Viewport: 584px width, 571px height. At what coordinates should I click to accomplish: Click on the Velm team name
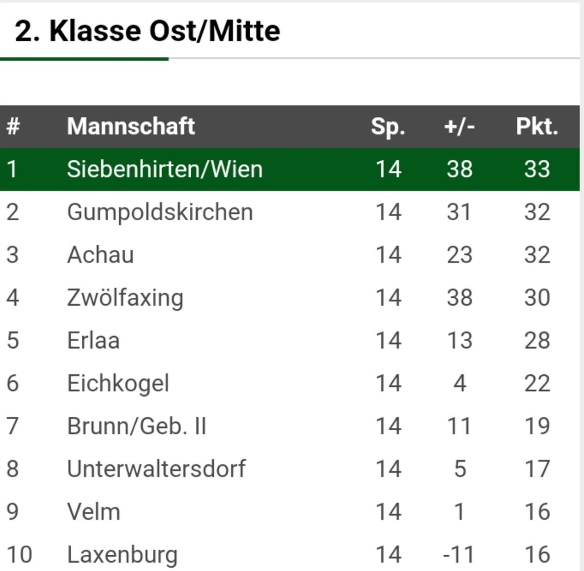tap(93, 511)
